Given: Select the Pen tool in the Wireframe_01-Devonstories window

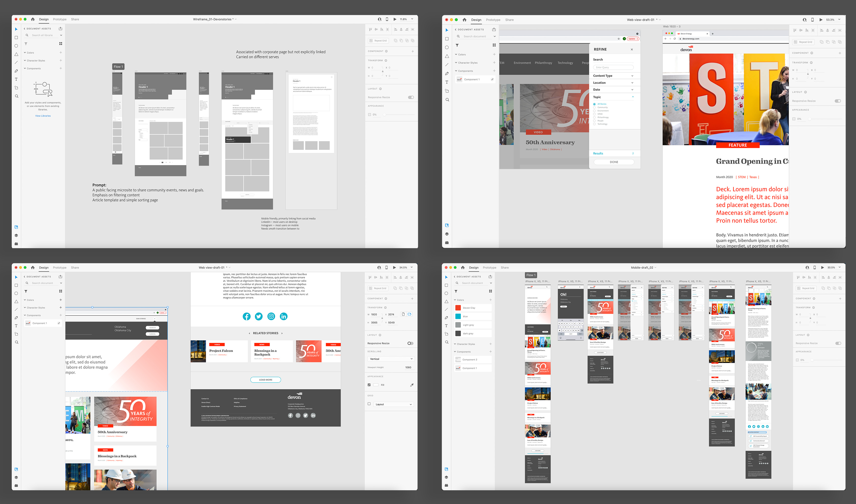Looking at the screenshot, I should 16,71.
